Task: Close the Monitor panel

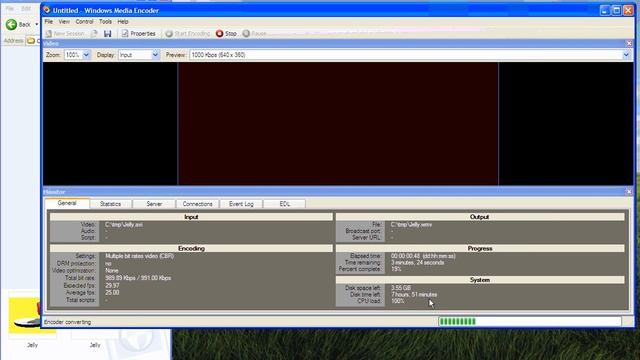Action: click(x=629, y=191)
